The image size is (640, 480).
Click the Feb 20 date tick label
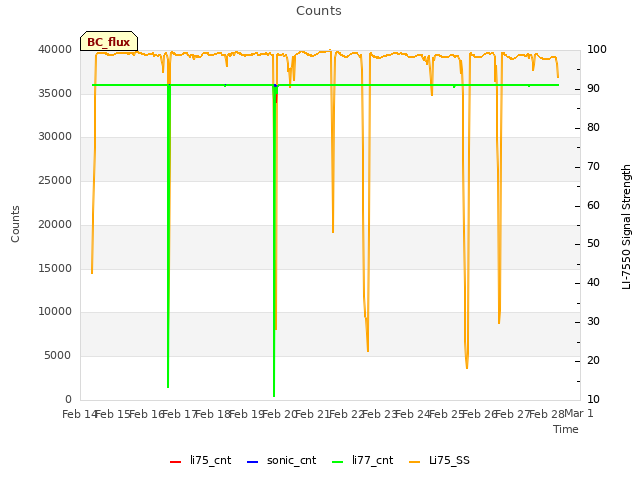(x=279, y=414)
